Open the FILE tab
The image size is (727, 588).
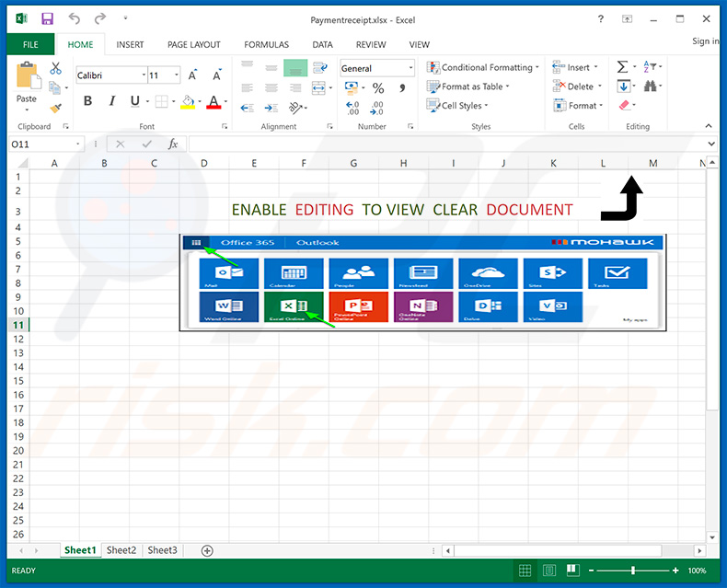pos(30,44)
